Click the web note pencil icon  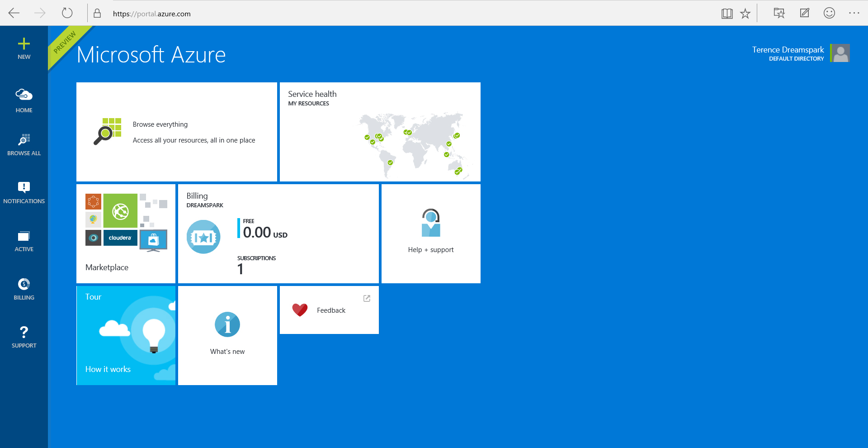coord(805,13)
